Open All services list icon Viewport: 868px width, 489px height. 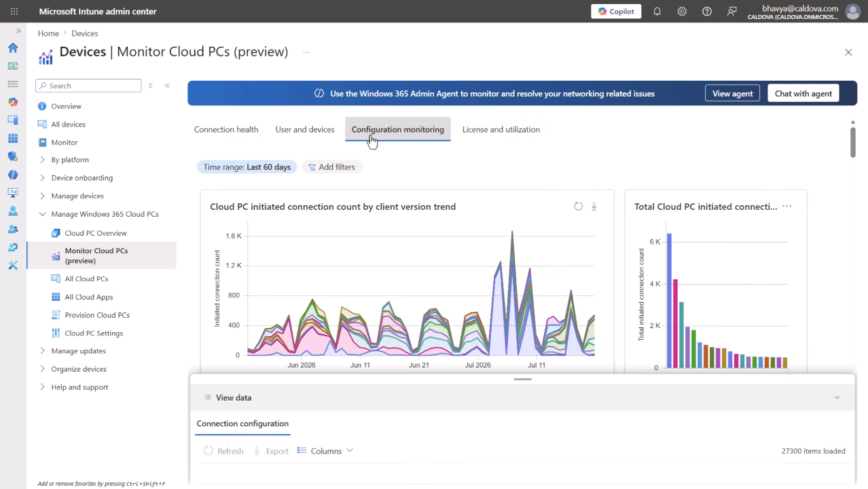tap(13, 84)
